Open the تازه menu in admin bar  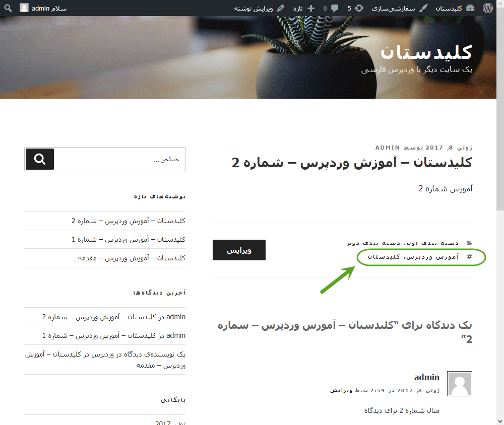298,9
